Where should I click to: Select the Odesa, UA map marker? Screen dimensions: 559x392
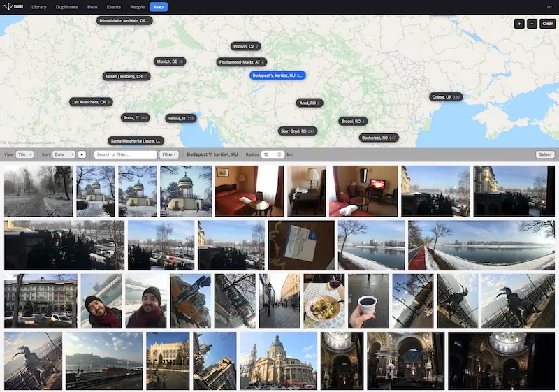pyautogui.click(x=446, y=97)
